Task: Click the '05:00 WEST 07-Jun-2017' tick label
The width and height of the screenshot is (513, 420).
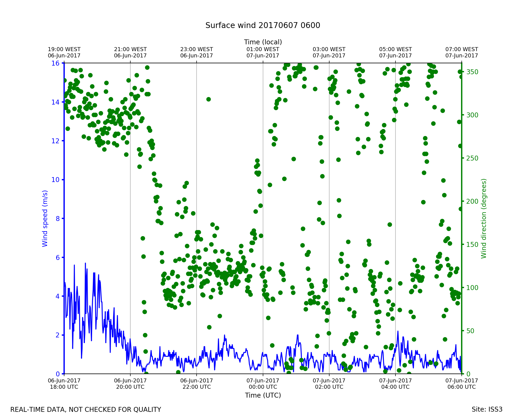Action: pos(395,52)
